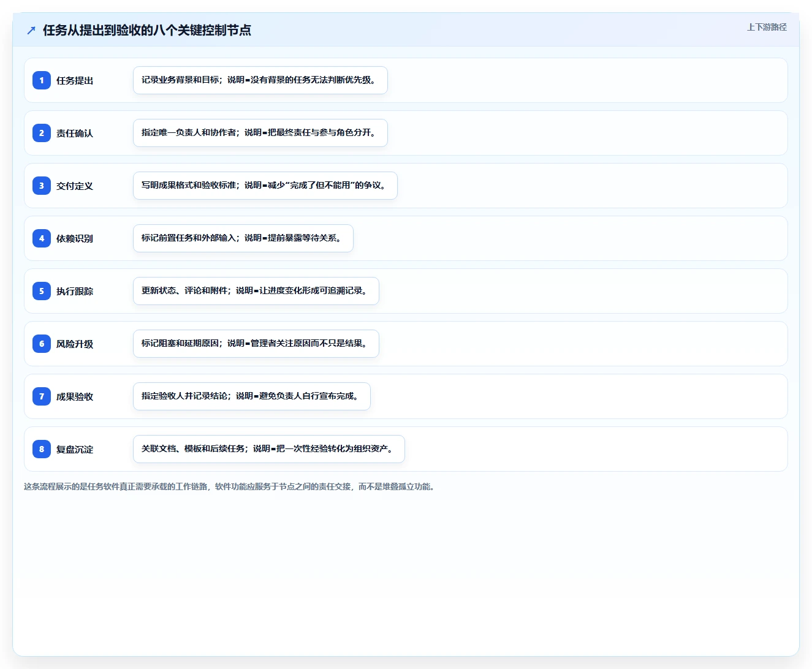Click the 指定唯一负责人和协作者 description box
The width and height of the screenshot is (812, 669).
pyautogui.click(x=260, y=133)
